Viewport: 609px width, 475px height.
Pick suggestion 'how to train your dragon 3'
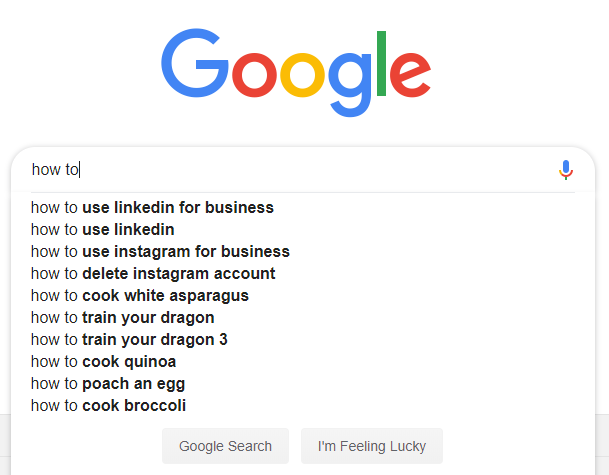pyautogui.click(x=129, y=340)
